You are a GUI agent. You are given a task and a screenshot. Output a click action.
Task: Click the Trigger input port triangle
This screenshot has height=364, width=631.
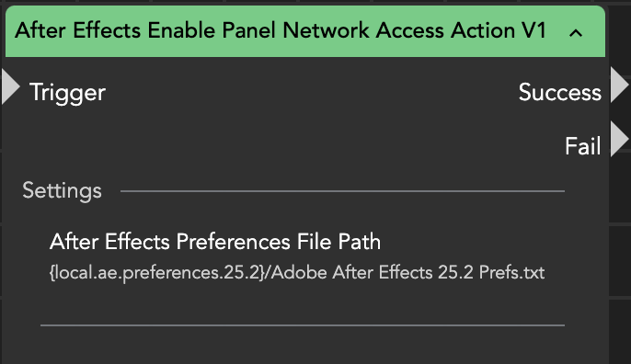coord(10,86)
